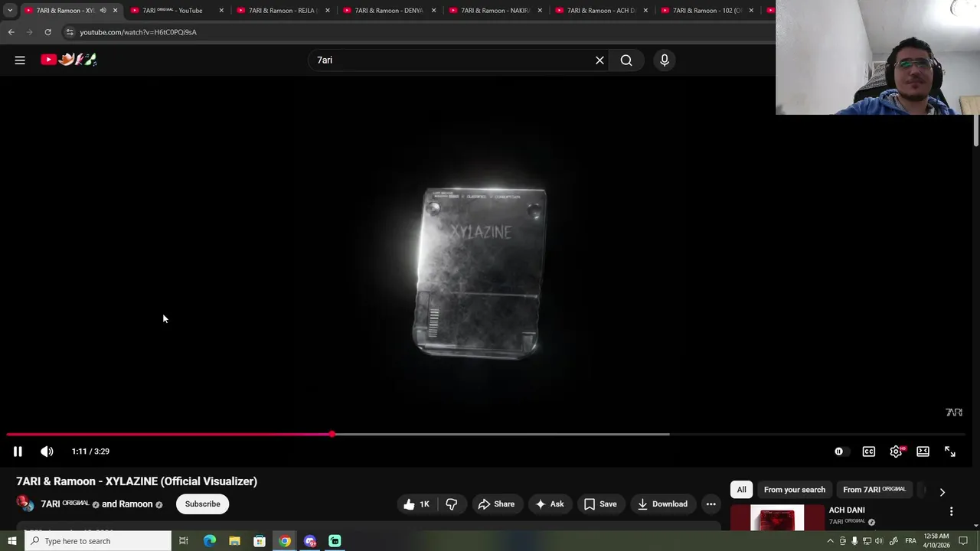Enter full screen video mode
Image resolution: width=980 pixels, height=551 pixels.
pos(949,452)
